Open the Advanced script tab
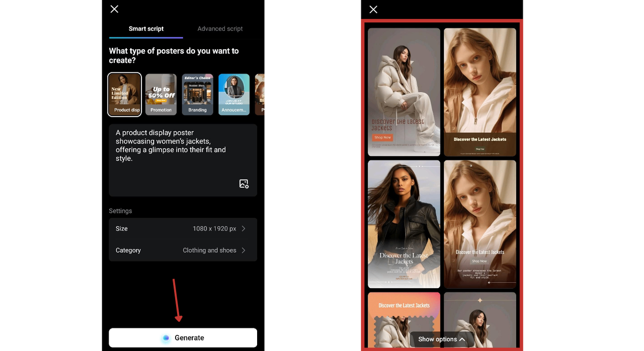 [220, 29]
